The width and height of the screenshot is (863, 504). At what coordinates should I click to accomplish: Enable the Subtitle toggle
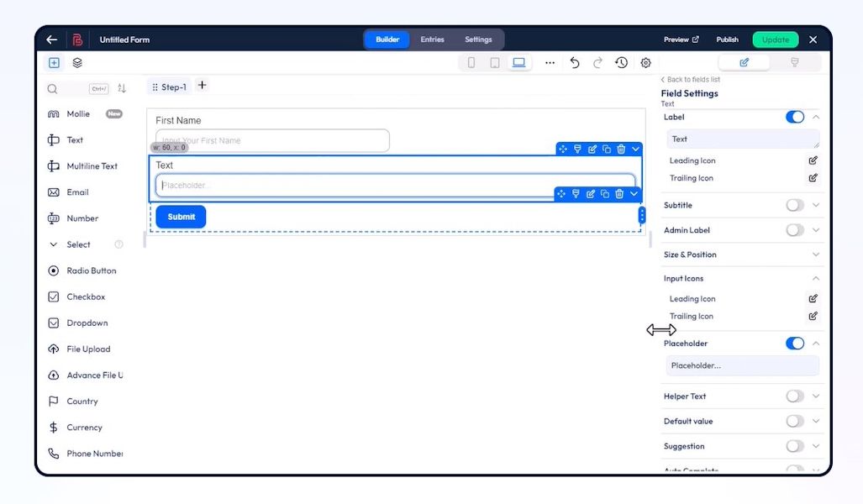click(795, 205)
